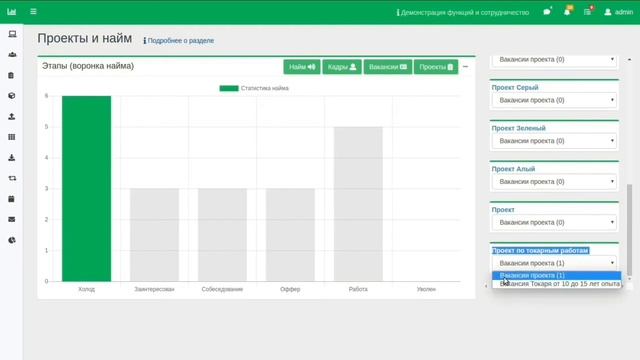
Task: Click the Кадры button
Action: point(342,67)
